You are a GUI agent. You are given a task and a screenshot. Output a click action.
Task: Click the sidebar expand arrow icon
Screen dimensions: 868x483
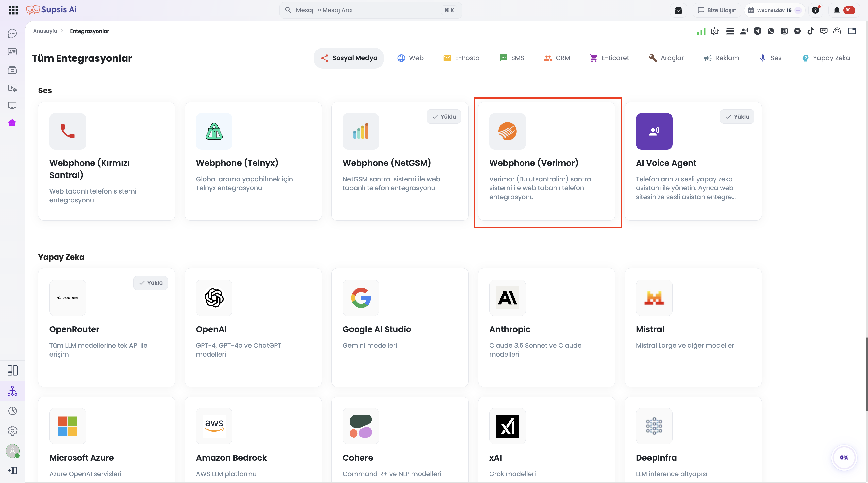click(12, 470)
